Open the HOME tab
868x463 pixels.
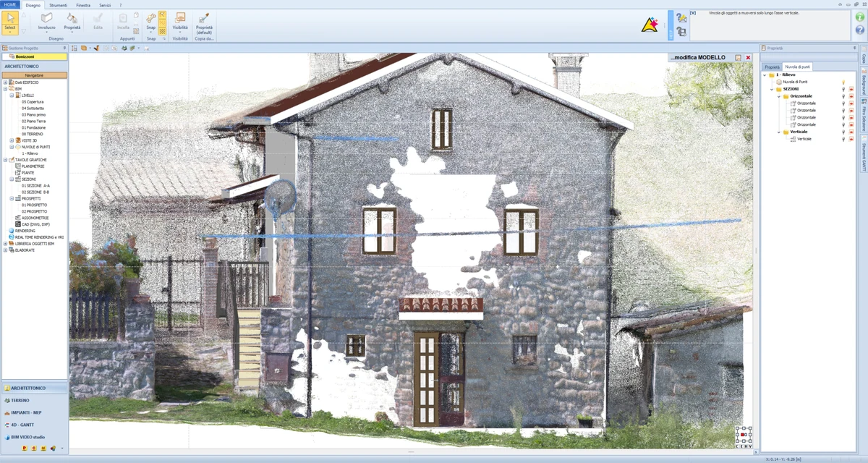10,4
